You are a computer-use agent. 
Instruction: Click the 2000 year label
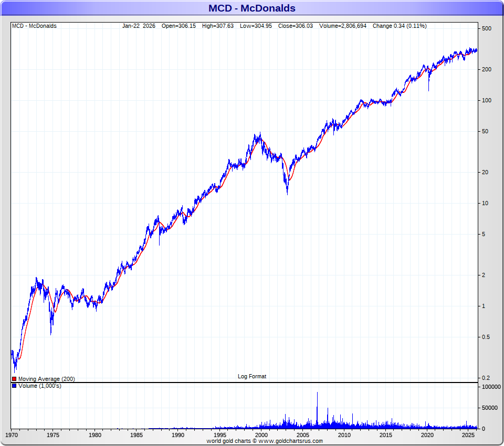(x=261, y=435)
